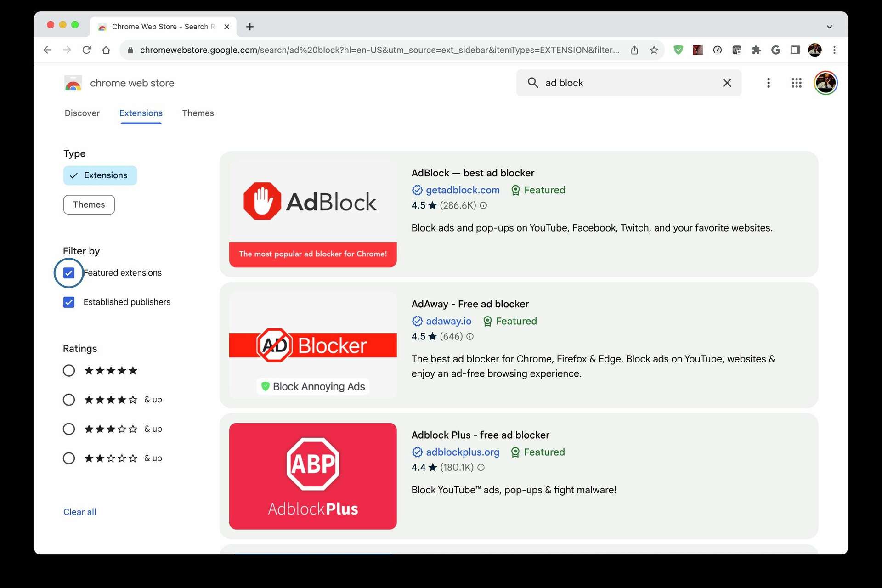Click the Adblock Plus 4.4 rating value
Image resolution: width=882 pixels, height=588 pixels.
point(418,467)
